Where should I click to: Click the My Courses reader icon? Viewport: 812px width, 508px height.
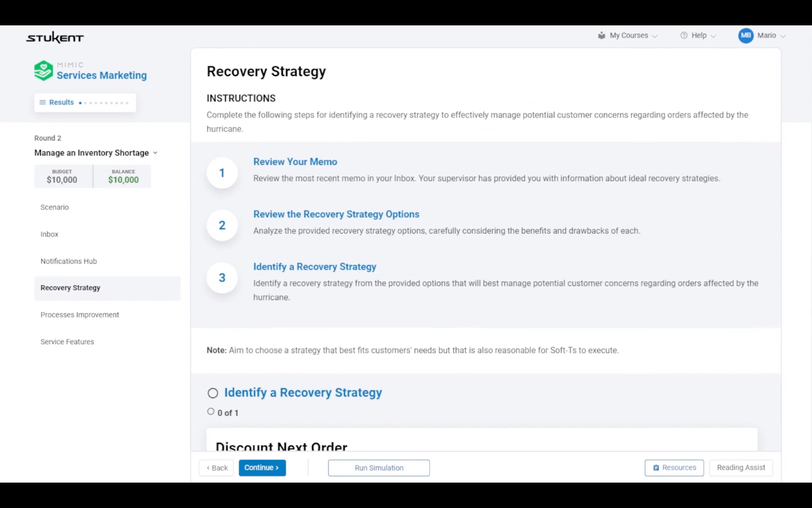tap(601, 36)
